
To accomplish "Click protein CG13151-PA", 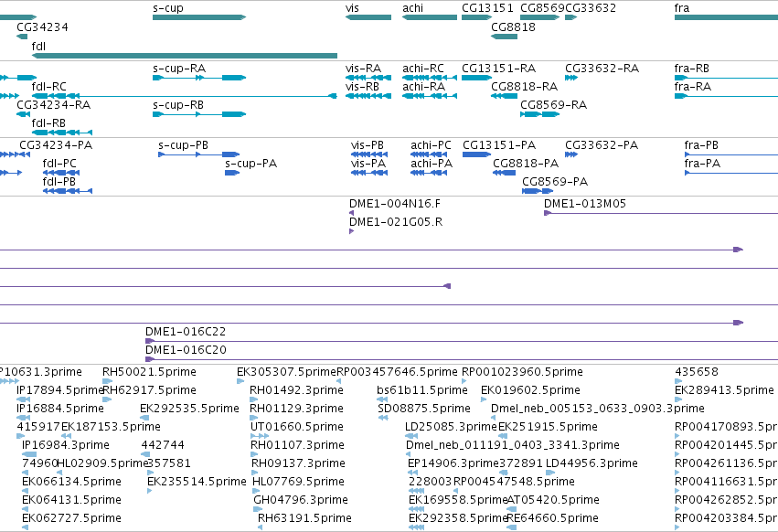I will click(477, 154).
